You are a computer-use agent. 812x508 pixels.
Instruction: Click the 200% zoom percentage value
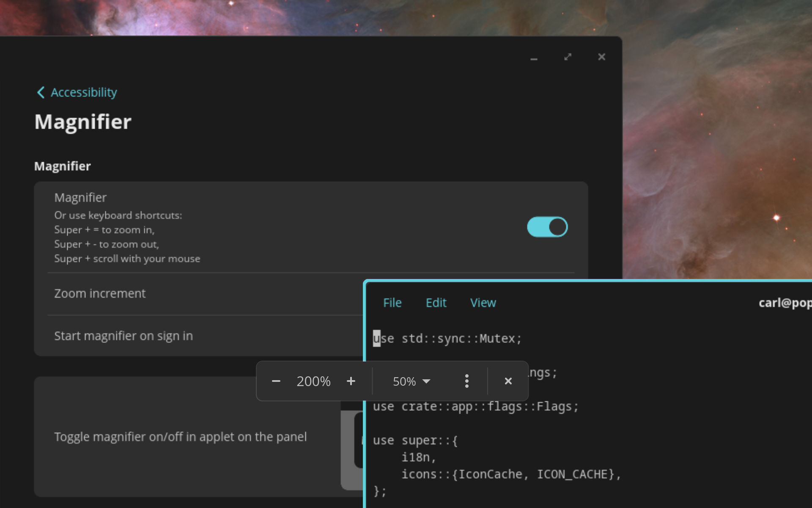(313, 381)
